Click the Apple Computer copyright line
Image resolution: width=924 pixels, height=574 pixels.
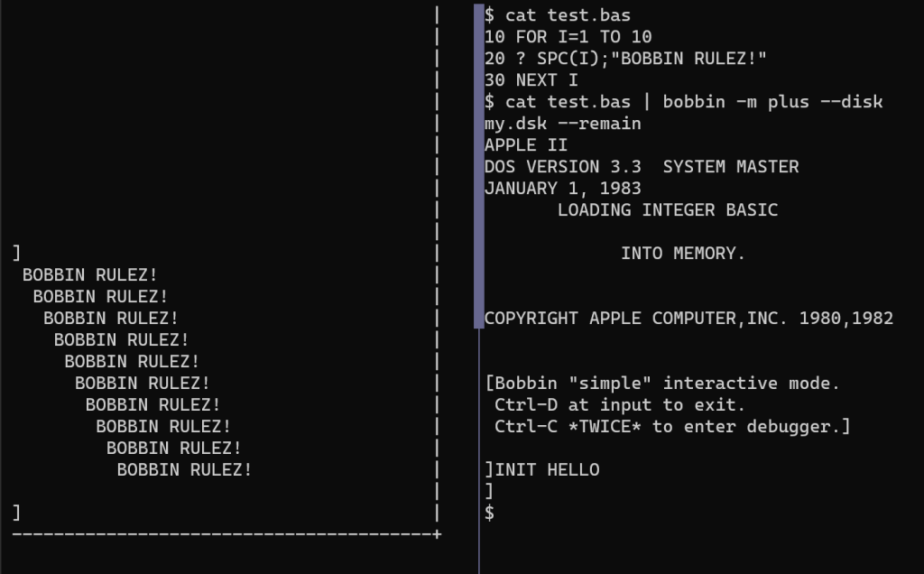point(688,319)
